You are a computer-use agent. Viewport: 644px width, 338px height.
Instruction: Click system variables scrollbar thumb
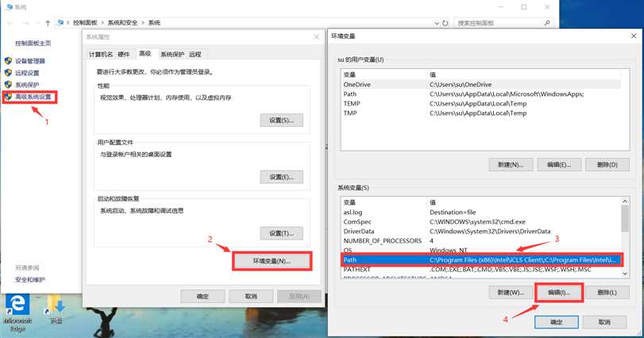(x=625, y=218)
